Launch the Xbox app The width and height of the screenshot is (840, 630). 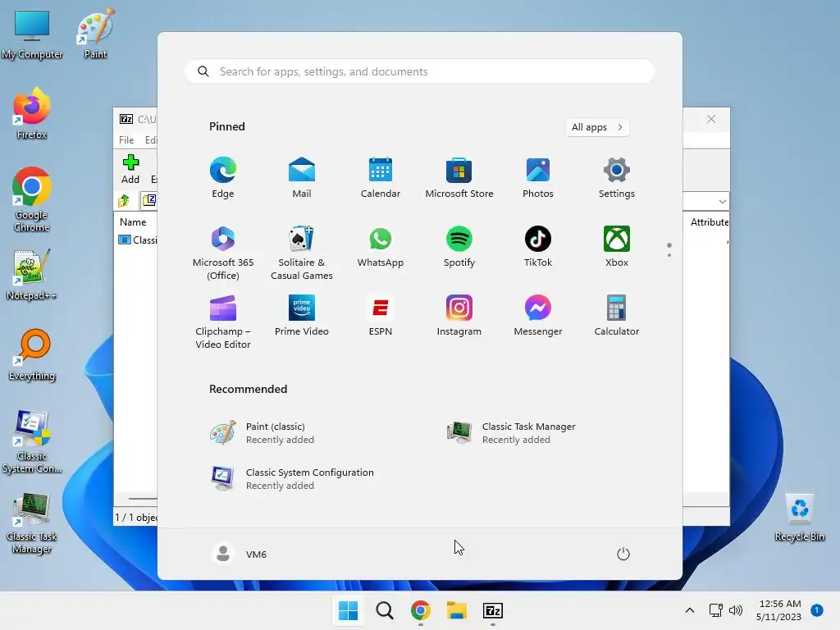point(617,247)
